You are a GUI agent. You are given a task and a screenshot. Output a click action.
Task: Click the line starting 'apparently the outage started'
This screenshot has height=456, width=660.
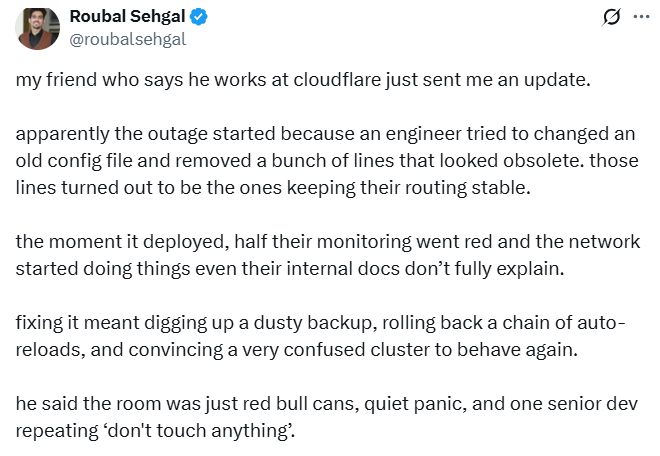click(325, 134)
